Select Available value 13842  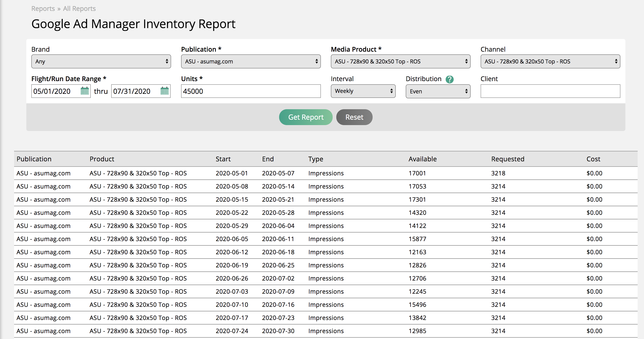click(x=417, y=318)
